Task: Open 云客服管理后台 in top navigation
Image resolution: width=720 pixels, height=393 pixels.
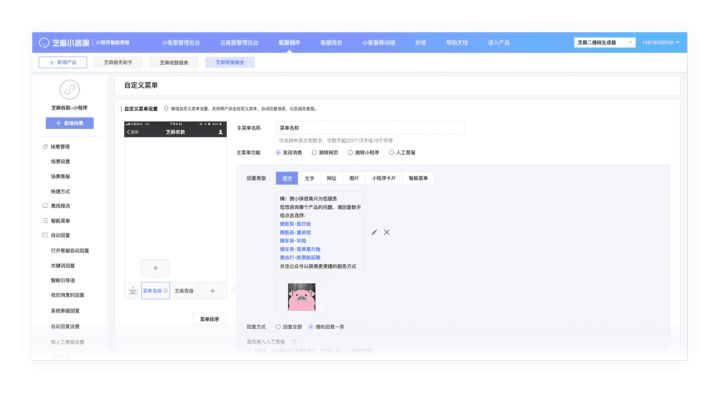Action: pos(239,43)
